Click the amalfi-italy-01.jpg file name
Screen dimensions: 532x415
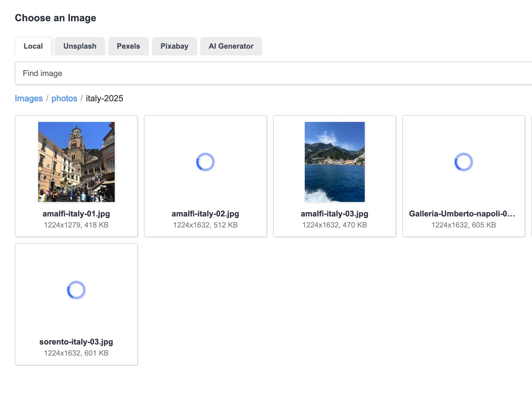point(76,214)
